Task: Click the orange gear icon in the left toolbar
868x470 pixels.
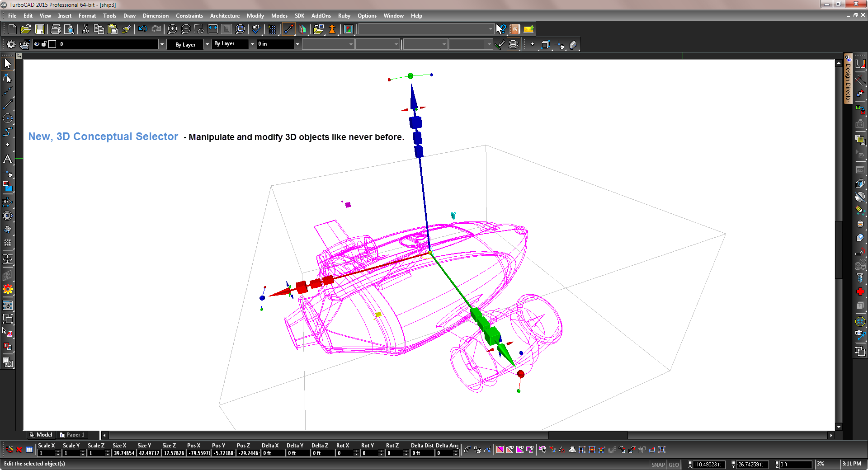Action: (x=8, y=289)
